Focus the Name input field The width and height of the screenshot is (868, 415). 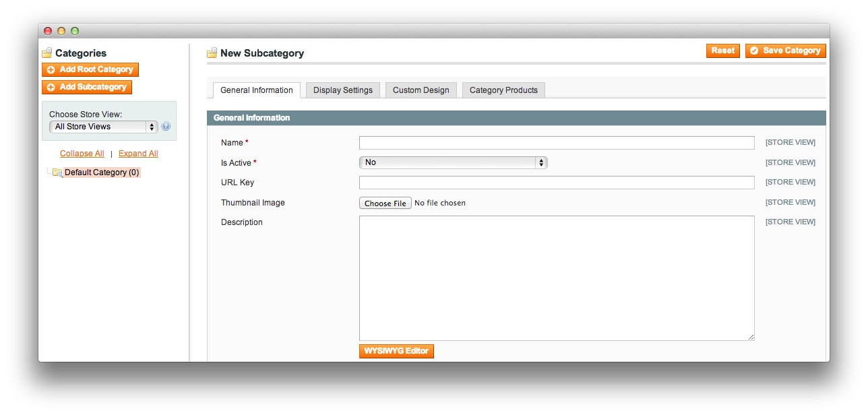557,143
